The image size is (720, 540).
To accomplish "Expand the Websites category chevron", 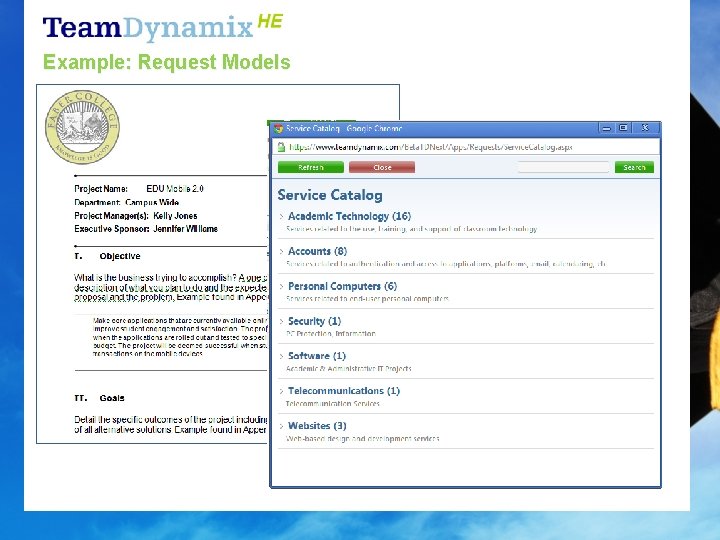I will tap(281, 426).
